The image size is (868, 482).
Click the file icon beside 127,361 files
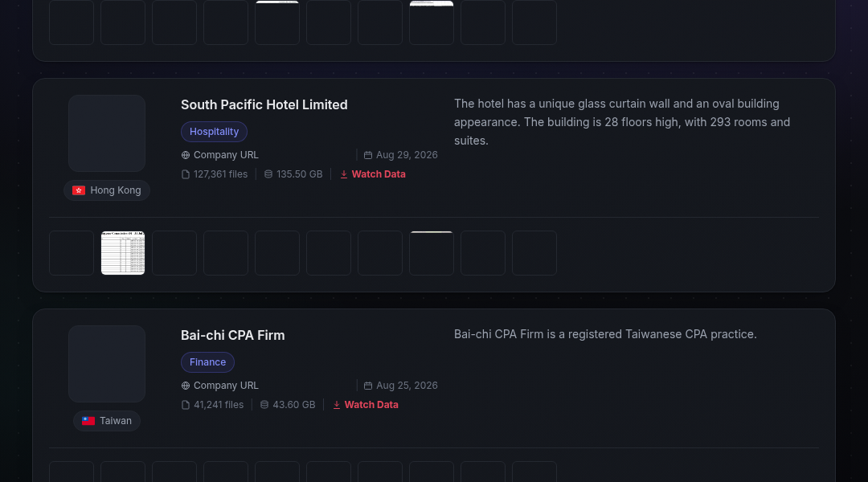click(186, 174)
